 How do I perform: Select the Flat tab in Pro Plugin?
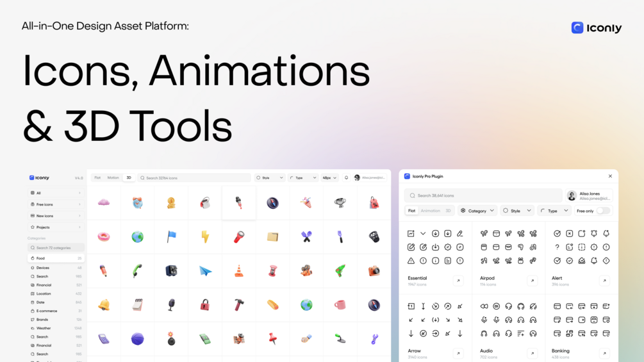tap(411, 211)
